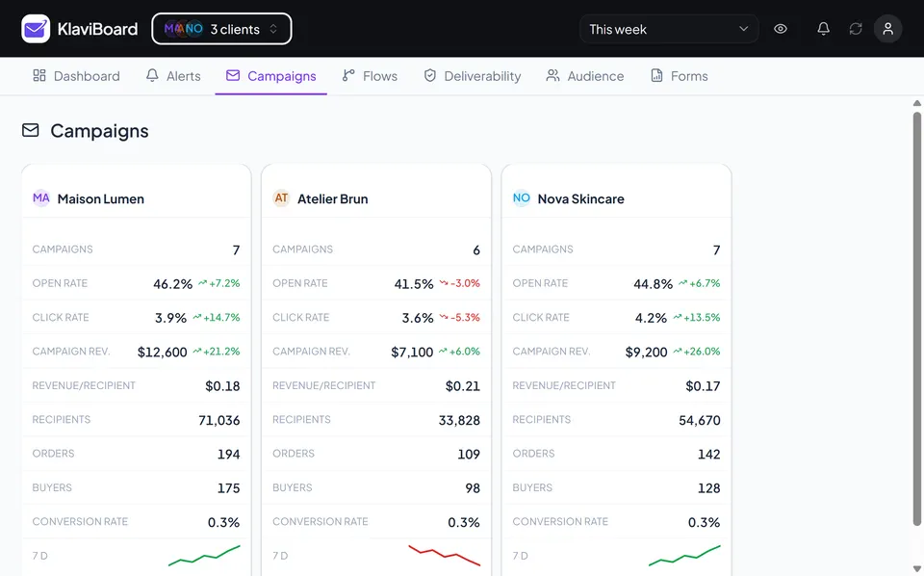The height and width of the screenshot is (576, 924).
Task: Switch to the Alerts tab
Action: tap(173, 76)
